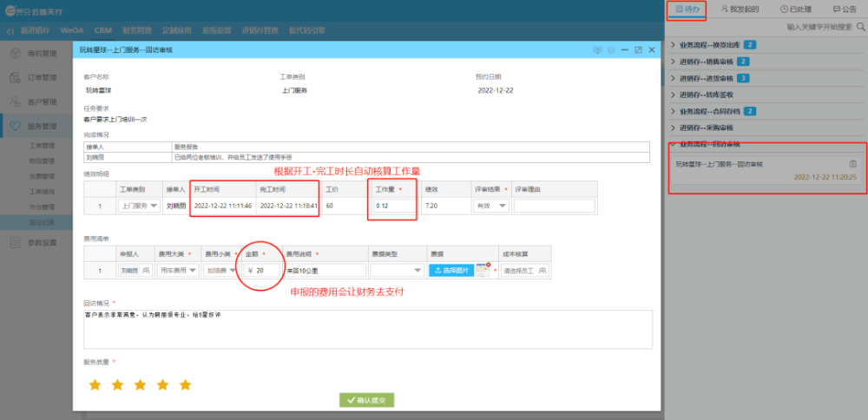Click the 云络天行 logo in the header

[x=36, y=10]
